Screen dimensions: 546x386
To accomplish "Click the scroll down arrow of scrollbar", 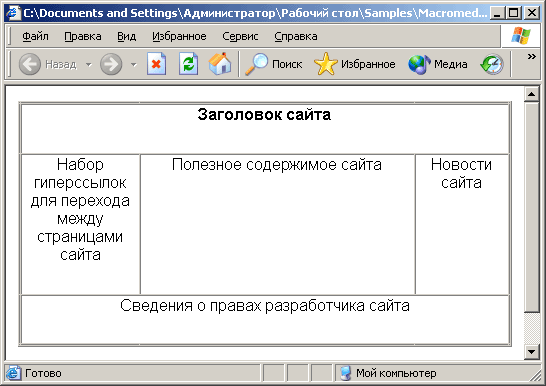I will [x=531, y=352].
